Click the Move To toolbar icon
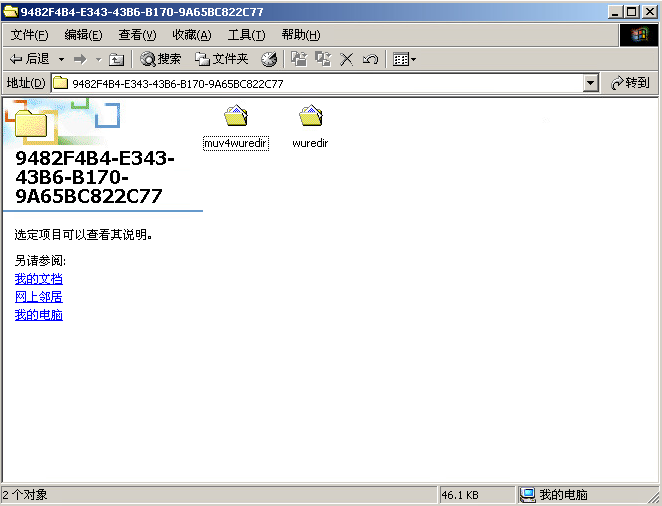The image size is (662, 506). [x=299, y=60]
